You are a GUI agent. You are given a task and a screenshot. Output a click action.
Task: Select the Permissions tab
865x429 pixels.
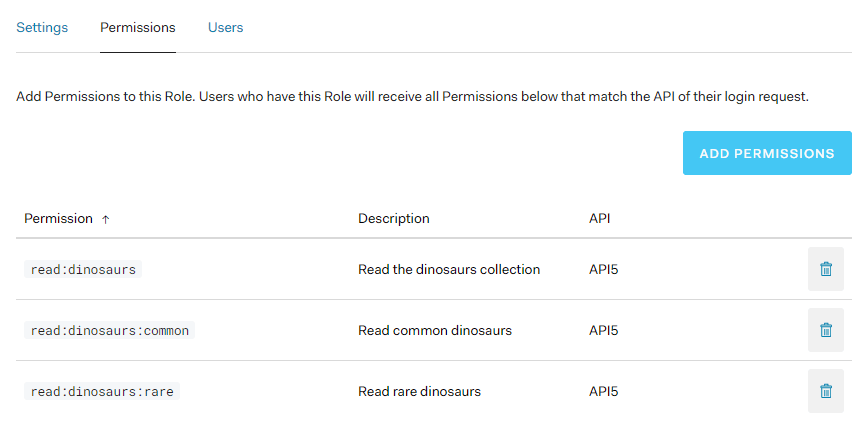138,27
